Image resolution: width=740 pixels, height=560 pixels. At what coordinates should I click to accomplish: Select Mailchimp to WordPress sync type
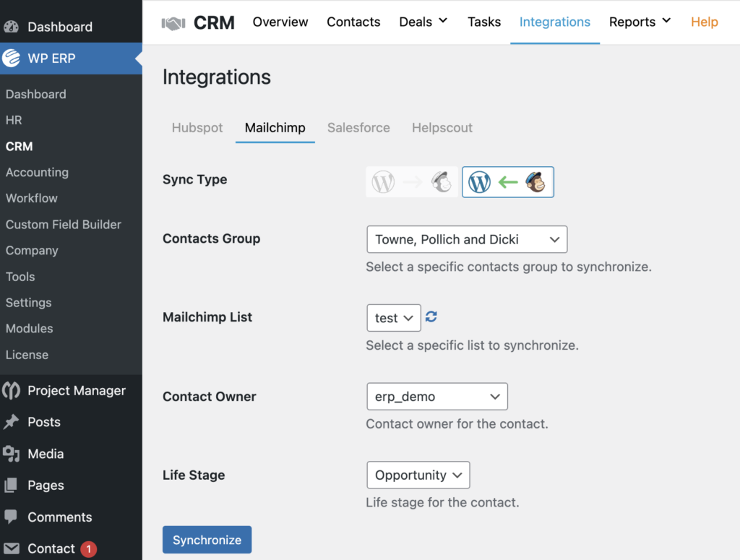(x=508, y=182)
